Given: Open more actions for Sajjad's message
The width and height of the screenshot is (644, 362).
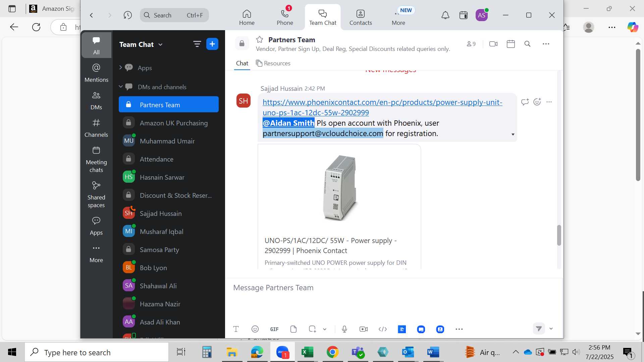Looking at the screenshot, I should coord(549,102).
